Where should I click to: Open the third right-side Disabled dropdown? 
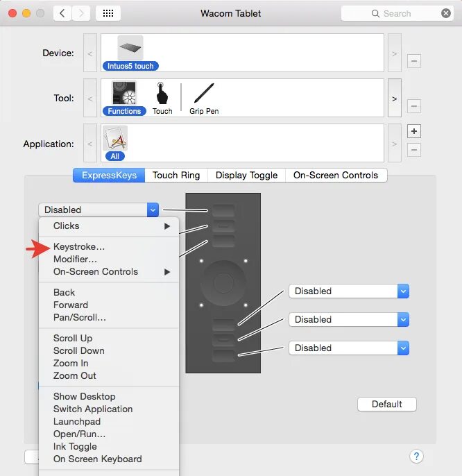click(349, 348)
